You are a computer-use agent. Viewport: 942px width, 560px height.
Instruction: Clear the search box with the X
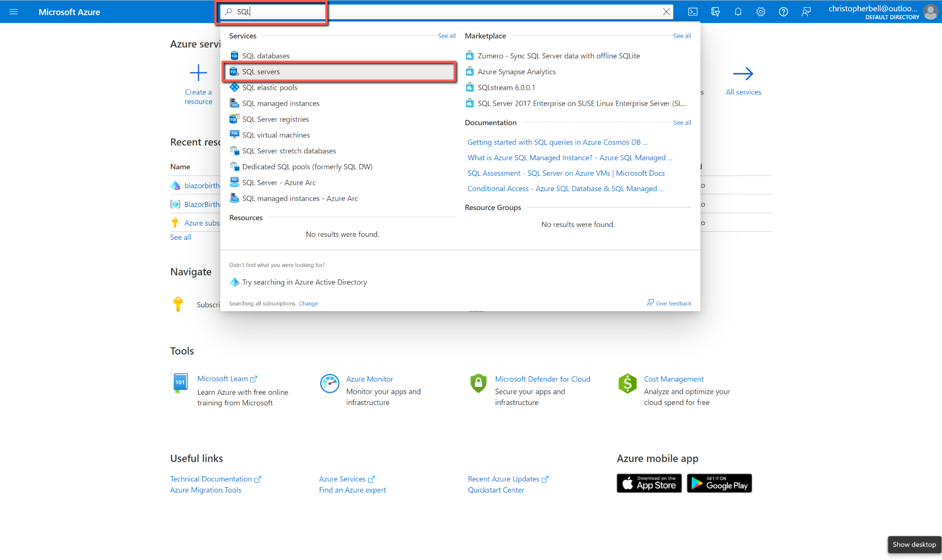(x=666, y=11)
